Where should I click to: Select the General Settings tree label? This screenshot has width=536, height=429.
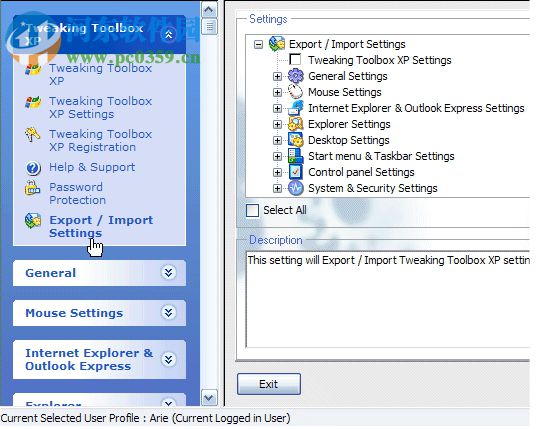[x=348, y=76]
